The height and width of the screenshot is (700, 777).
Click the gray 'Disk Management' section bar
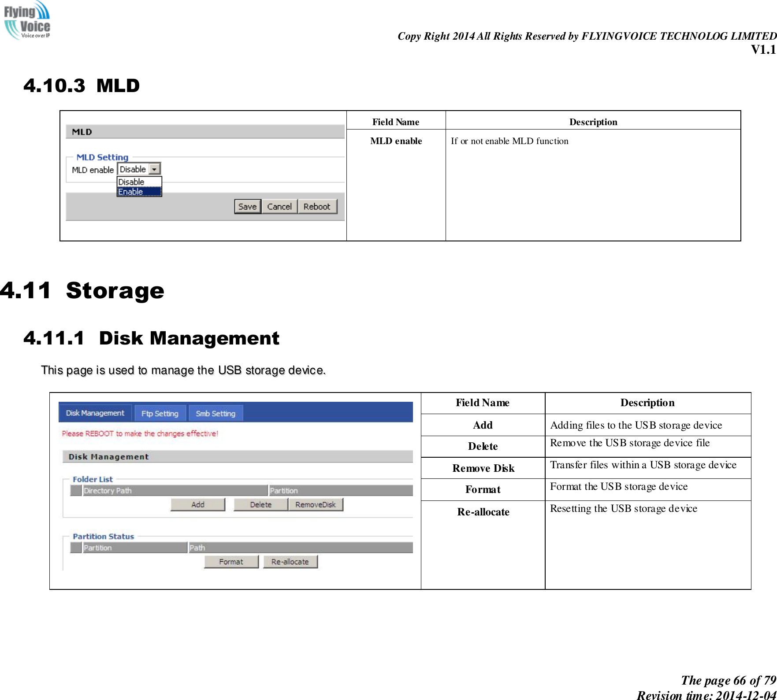click(238, 457)
